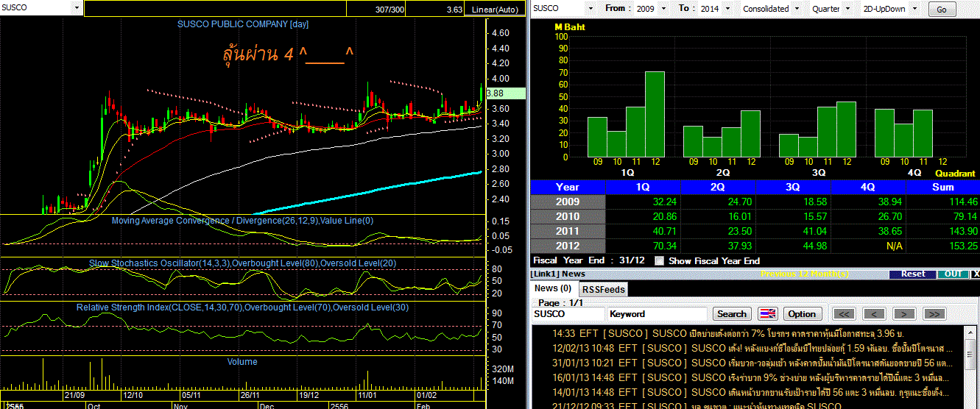Click the MACD(26,12,9) indicator label
Screen dimensions: 980x409
pos(242,220)
